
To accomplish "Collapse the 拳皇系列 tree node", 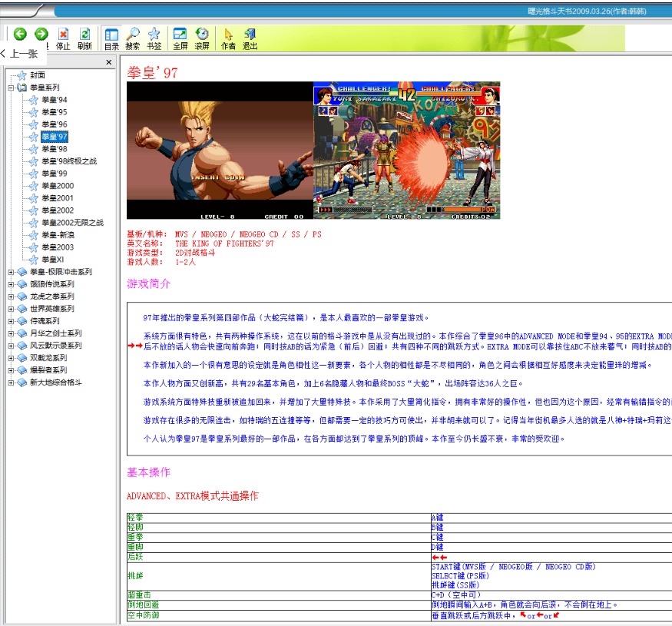I will tap(11, 88).
